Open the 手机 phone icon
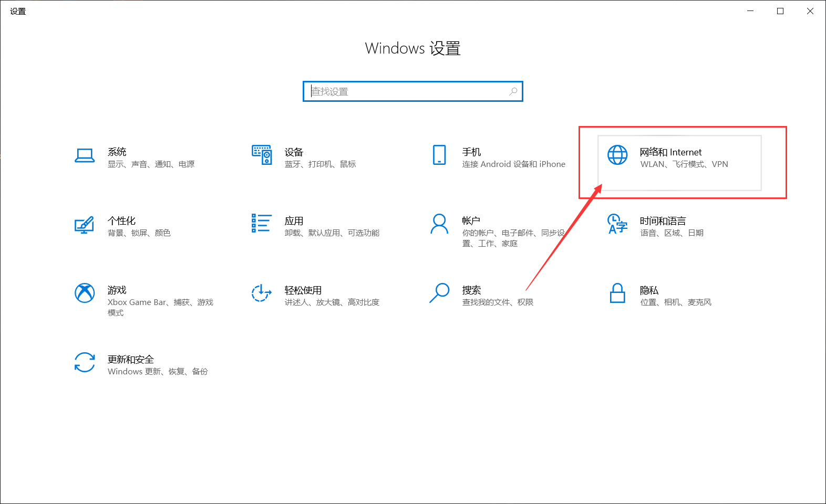 point(439,155)
